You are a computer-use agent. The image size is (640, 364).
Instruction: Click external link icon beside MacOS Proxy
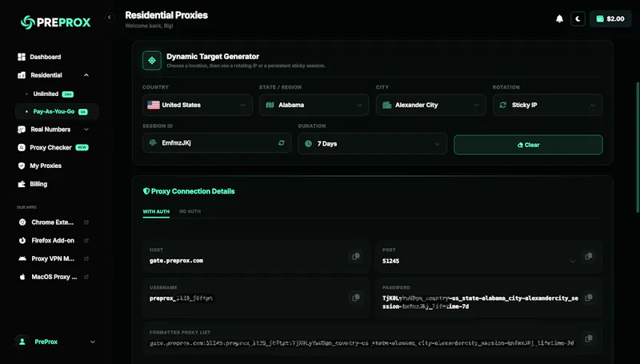86,277
